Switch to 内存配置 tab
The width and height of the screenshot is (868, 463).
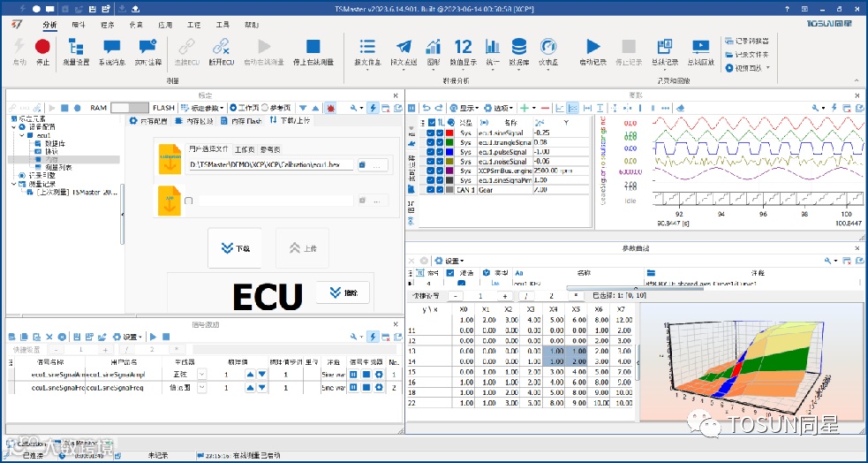click(147, 121)
